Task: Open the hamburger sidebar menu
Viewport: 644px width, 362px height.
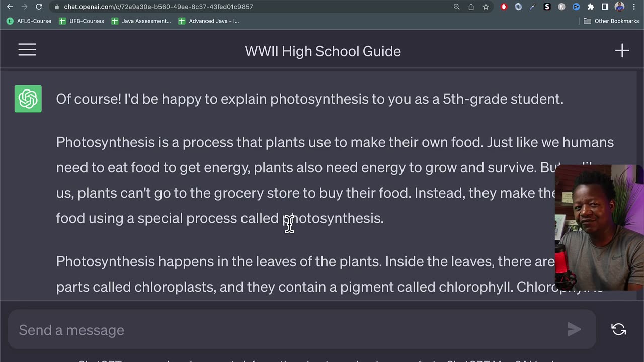Action: click(27, 50)
